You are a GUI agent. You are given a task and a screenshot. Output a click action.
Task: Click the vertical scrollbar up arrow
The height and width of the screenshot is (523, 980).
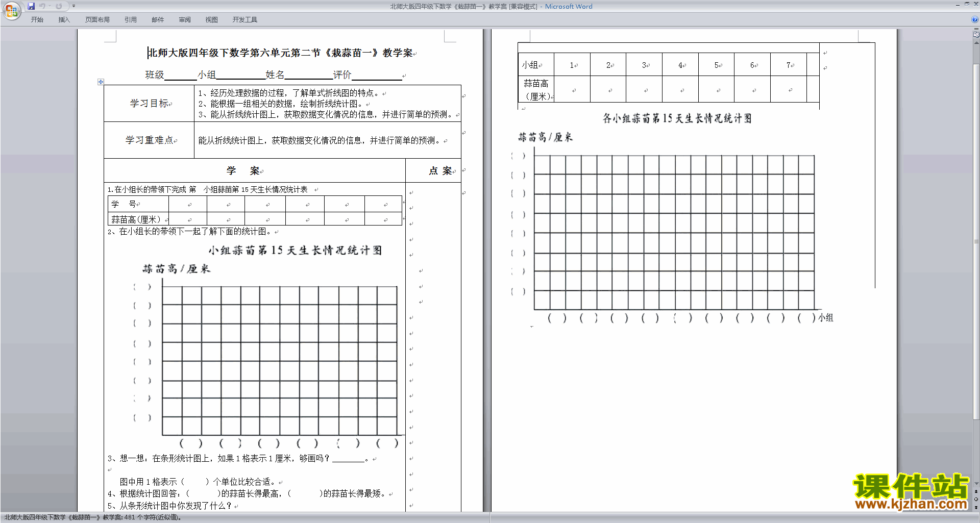coord(976,43)
